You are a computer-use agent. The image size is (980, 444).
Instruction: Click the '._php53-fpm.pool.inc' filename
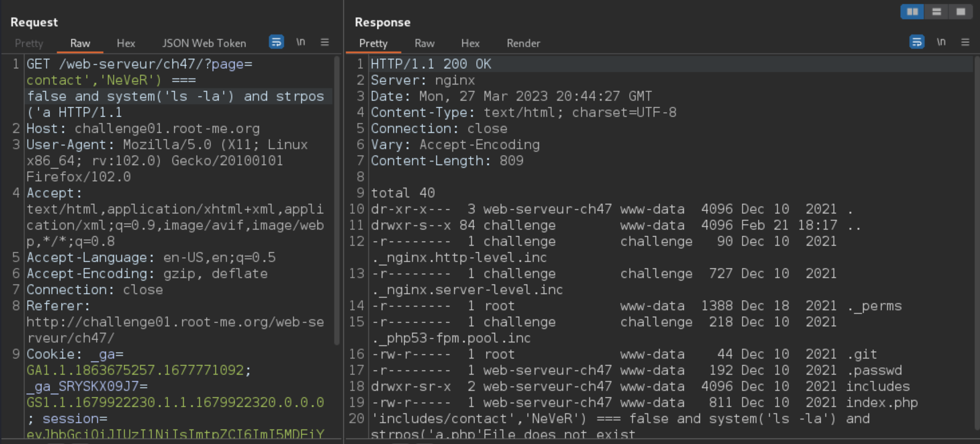tap(451, 338)
